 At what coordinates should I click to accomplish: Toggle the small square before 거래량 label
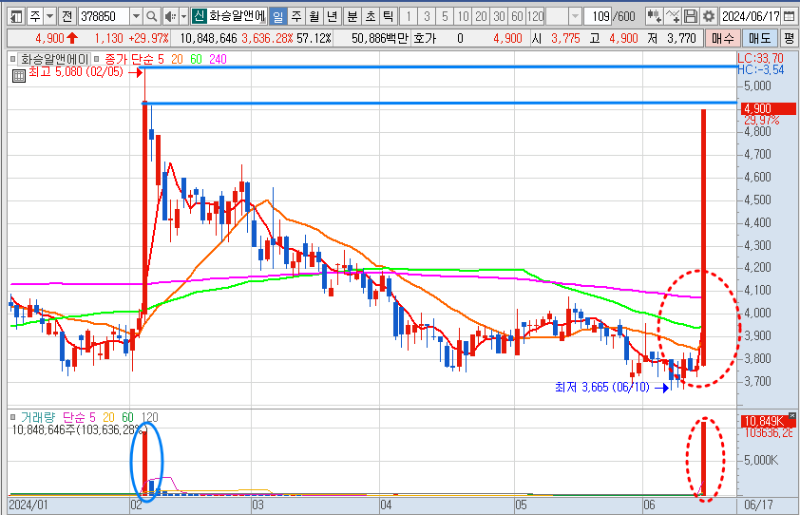pos(13,418)
